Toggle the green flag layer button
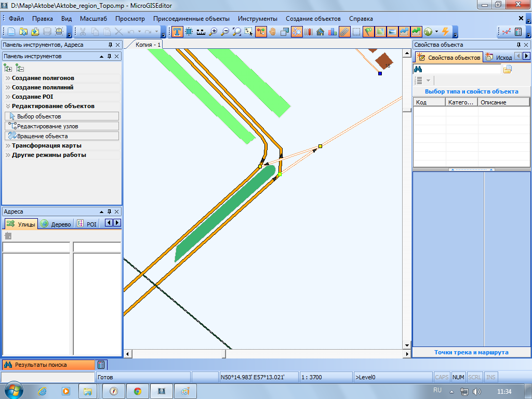This screenshot has width=532, height=399. [368, 32]
